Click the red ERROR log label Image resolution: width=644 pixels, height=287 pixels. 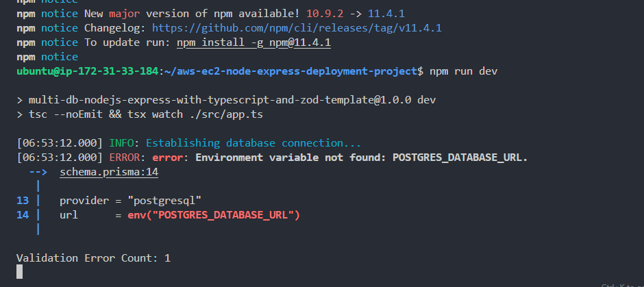click(125, 158)
